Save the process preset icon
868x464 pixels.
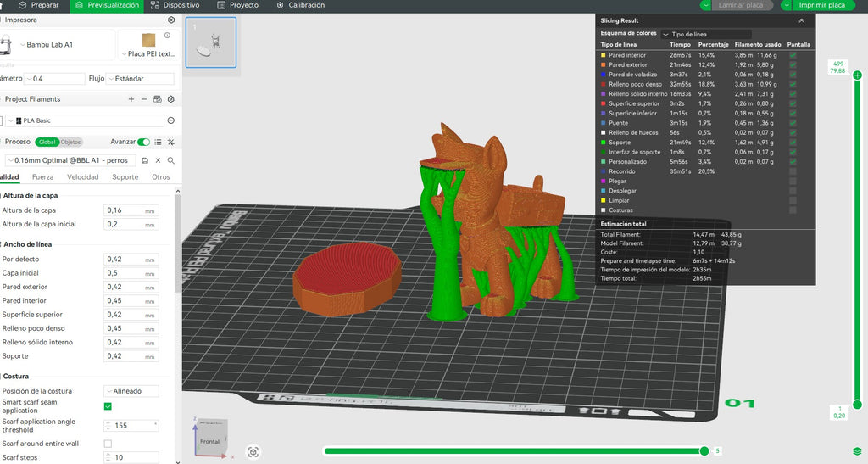click(145, 160)
